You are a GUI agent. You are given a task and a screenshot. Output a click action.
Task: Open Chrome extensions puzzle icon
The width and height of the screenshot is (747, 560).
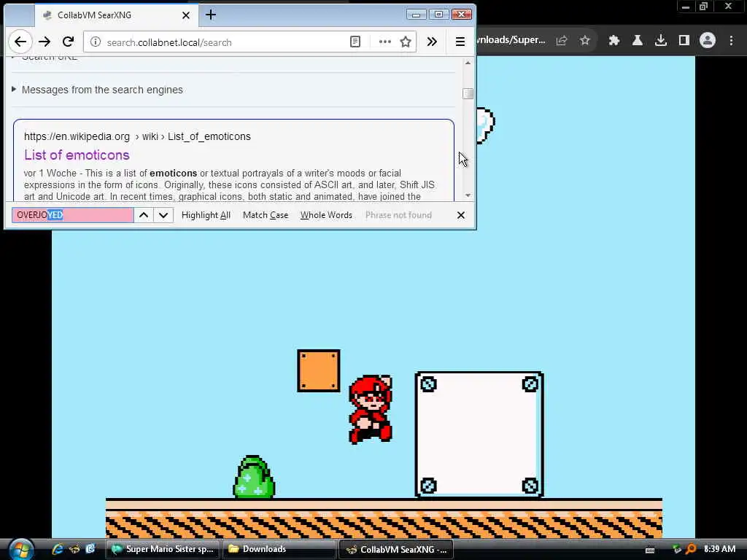(x=614, y=41)
